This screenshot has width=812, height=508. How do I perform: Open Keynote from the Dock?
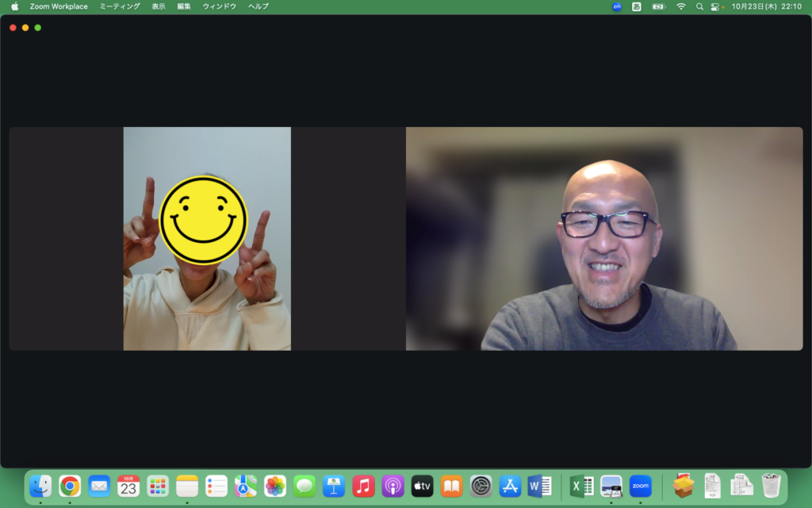pos(334,486)
